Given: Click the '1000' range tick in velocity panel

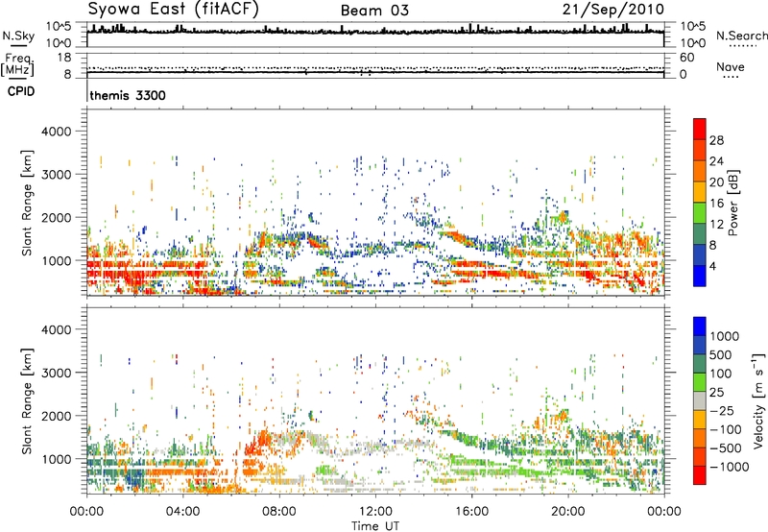Looking at the screenshot, I should [57, 459].
